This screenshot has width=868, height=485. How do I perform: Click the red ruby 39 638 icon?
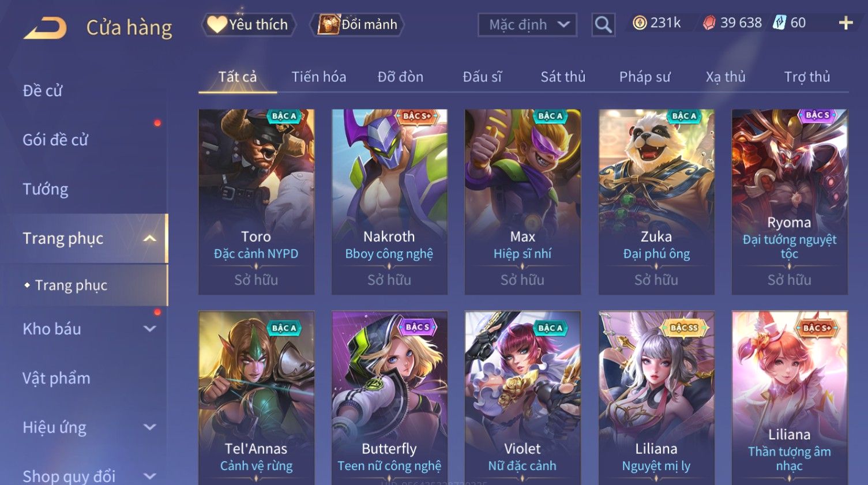point(709,23)
